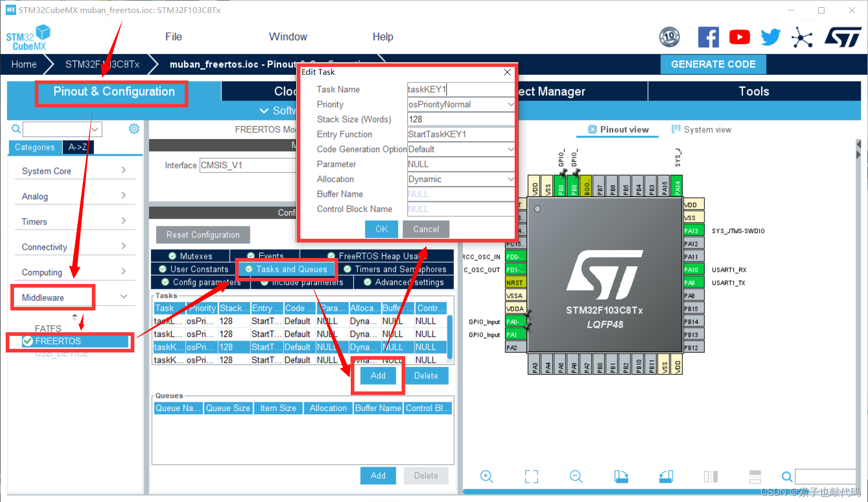Click the ST logo in header

coord(843,37)
